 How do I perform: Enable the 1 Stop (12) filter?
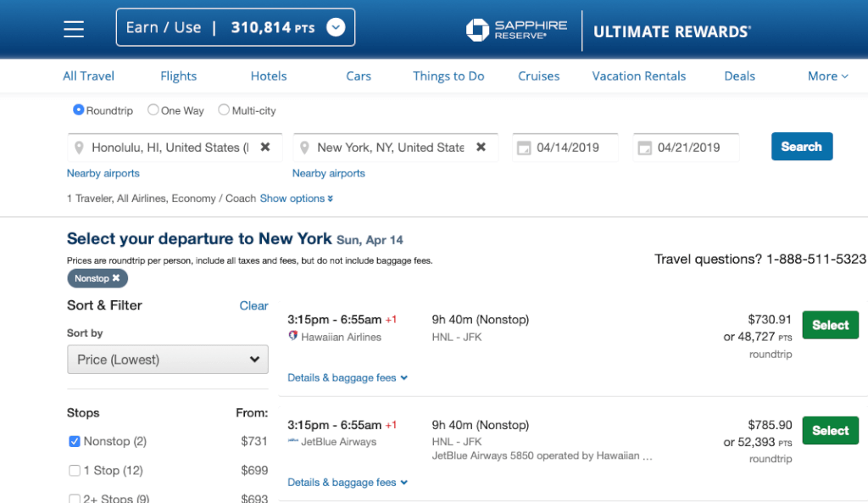pos(74,470)
